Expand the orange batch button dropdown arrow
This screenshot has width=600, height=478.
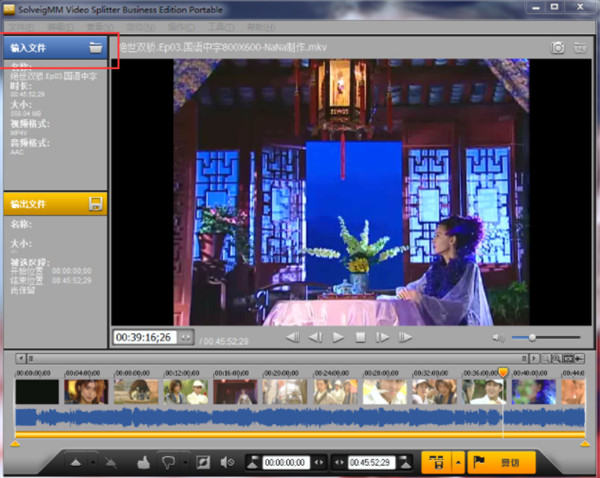458,462
